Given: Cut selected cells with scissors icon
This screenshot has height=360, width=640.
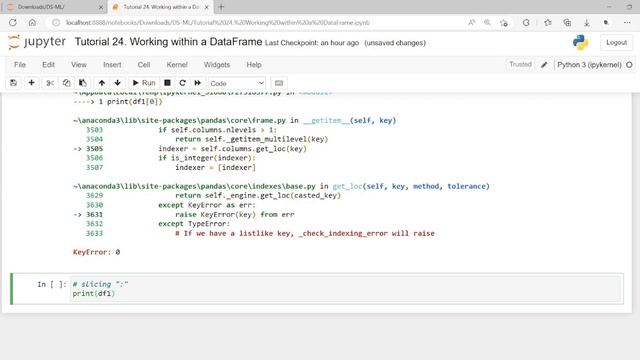Looking at the screenshot, I should [x=50, y=83].
